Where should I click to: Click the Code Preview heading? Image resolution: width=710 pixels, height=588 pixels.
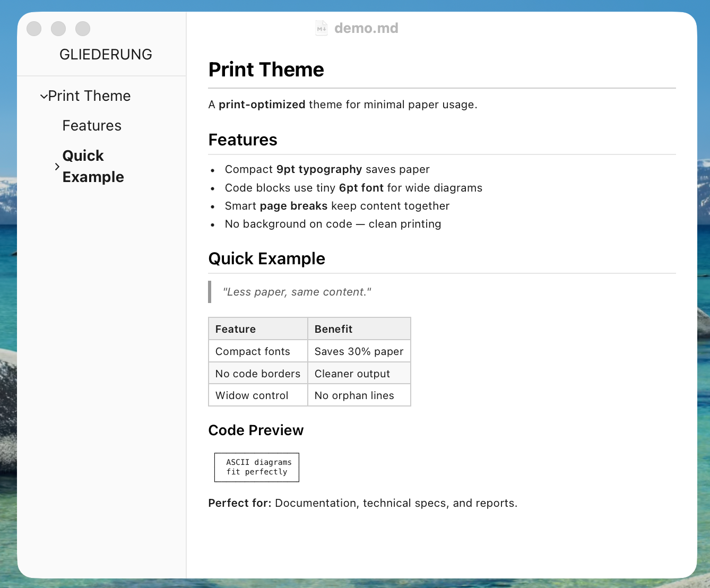pos(256,430)
